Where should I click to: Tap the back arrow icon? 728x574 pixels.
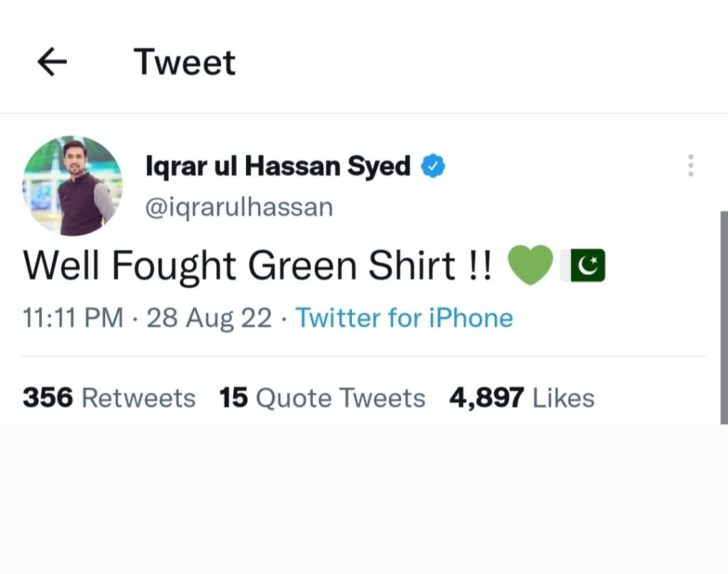tap(52, 62)
